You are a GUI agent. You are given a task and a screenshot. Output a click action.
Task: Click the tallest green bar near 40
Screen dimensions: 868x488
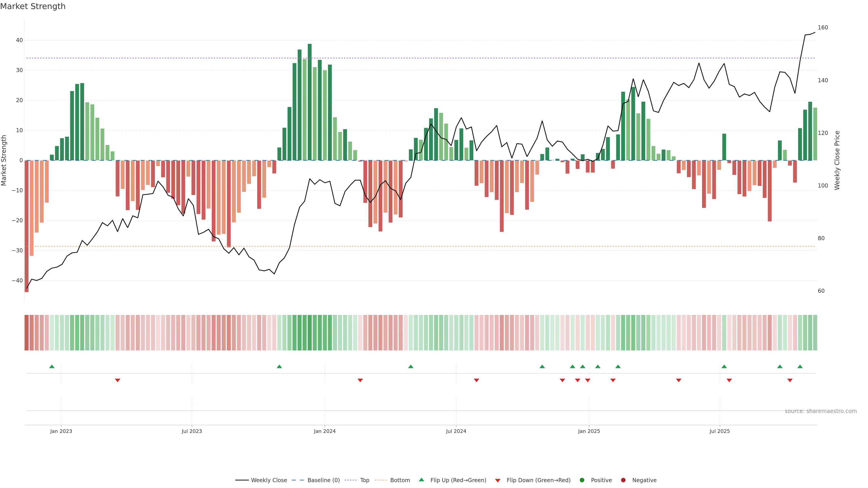(310, 101)
